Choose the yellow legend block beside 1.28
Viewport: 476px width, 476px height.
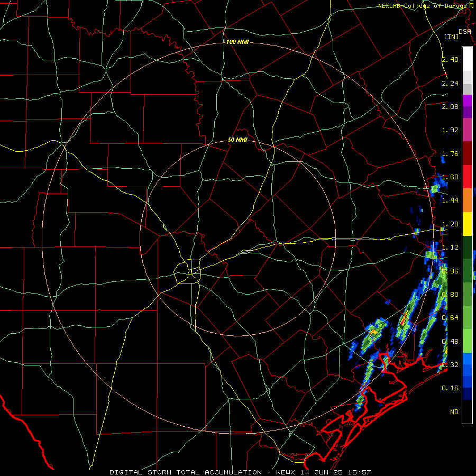467,224
